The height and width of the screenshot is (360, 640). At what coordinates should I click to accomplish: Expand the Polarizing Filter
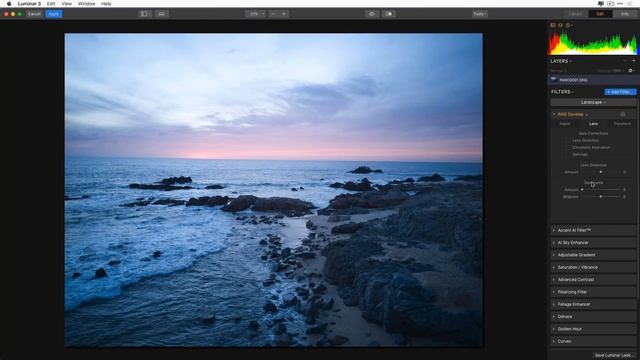coord(593,292)
